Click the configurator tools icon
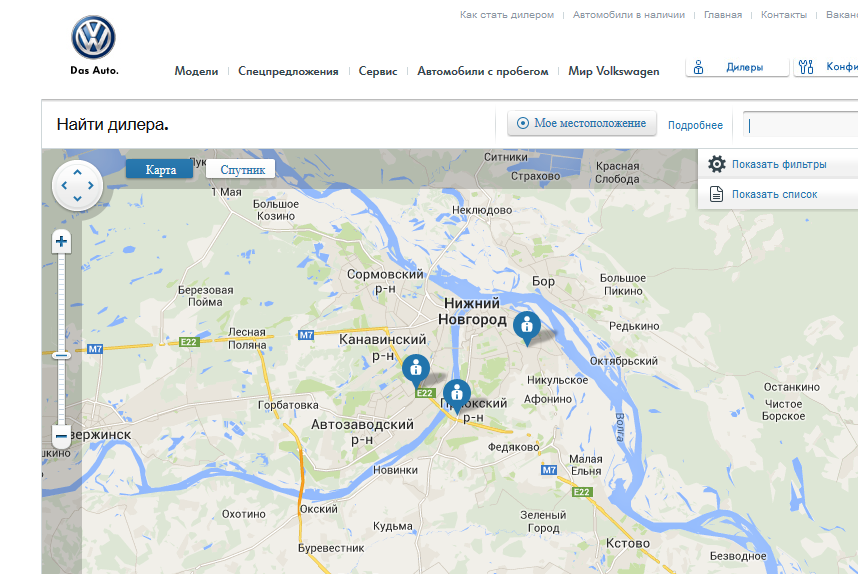The width and height of the screenshot is (858, 574). [x=805, y=67]
